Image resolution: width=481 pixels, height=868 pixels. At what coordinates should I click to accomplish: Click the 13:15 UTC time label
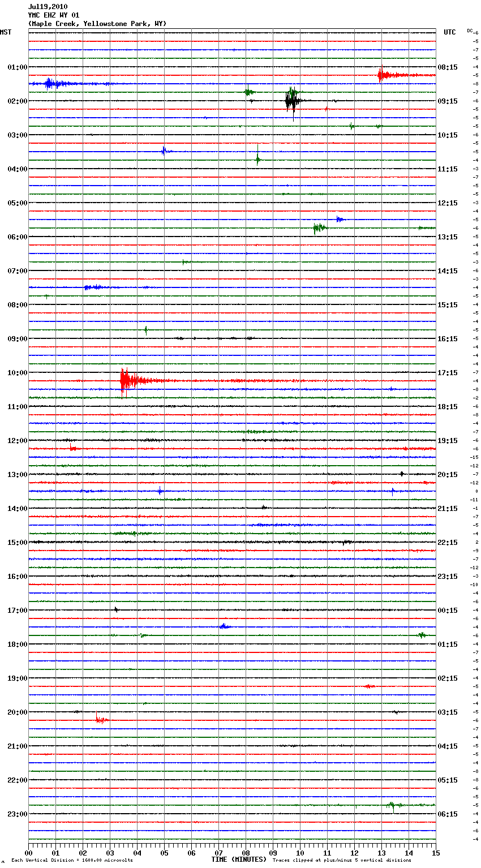click(448, 237)
